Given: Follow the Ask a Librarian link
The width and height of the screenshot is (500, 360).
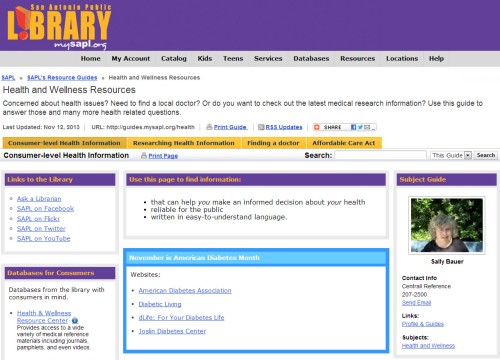Looking at the screenshot, I should 39,199.
